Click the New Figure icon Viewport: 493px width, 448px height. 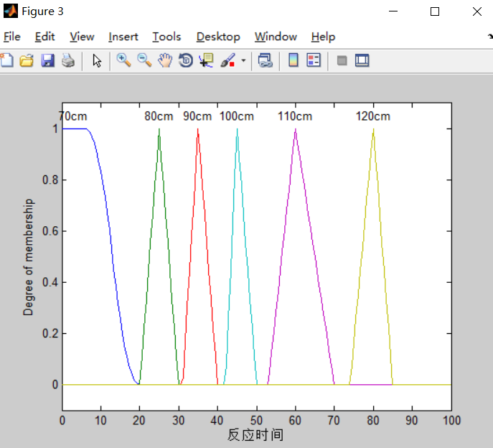[7, 60]
